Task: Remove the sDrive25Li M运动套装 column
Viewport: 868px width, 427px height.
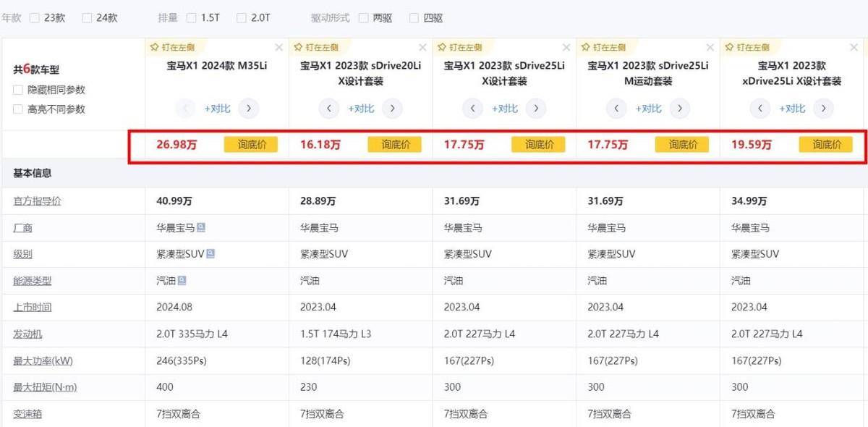Action: point(710,48)
